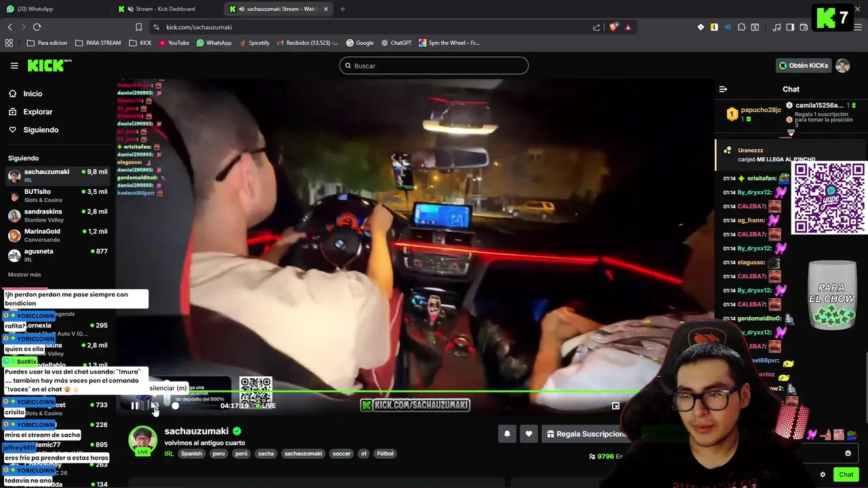Open the Kick hamburger menu
Screen dimensions: 868x488
point(14,66)
